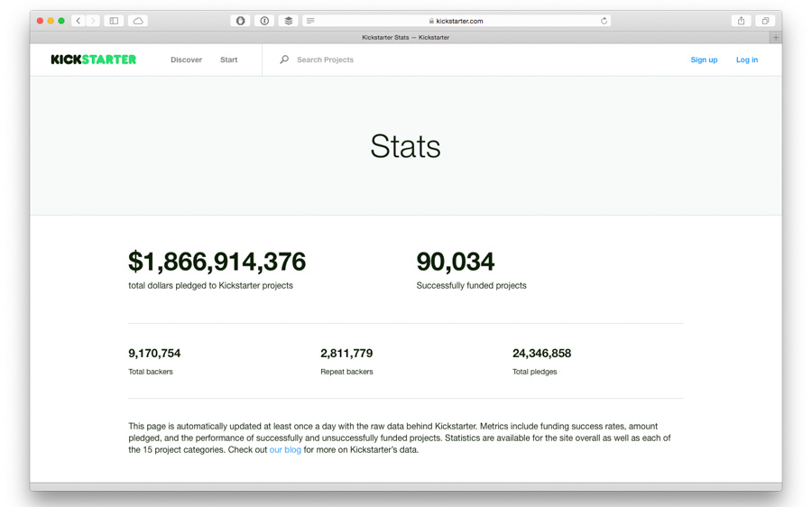Click the 'Total pledges' label

pyautogui.click(x=534, y=372)
